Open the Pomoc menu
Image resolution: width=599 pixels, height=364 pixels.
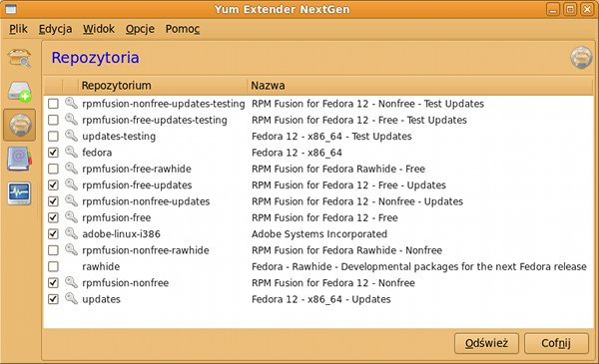tap(183, 29)
